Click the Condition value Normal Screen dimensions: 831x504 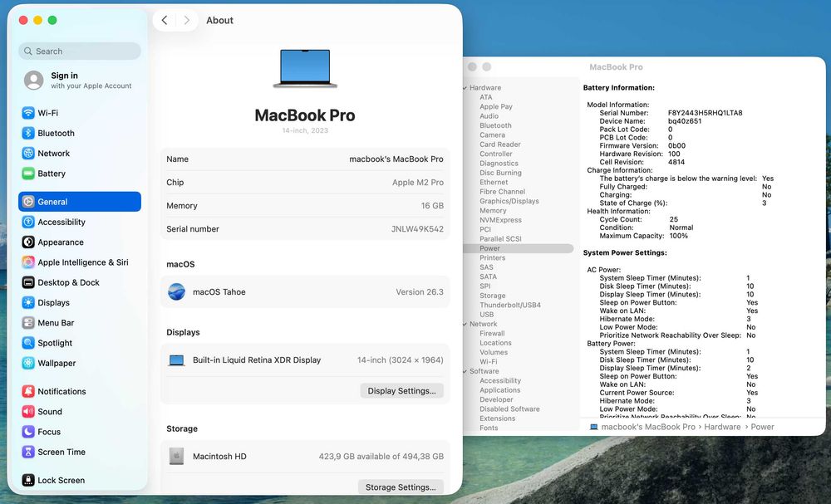681,228
